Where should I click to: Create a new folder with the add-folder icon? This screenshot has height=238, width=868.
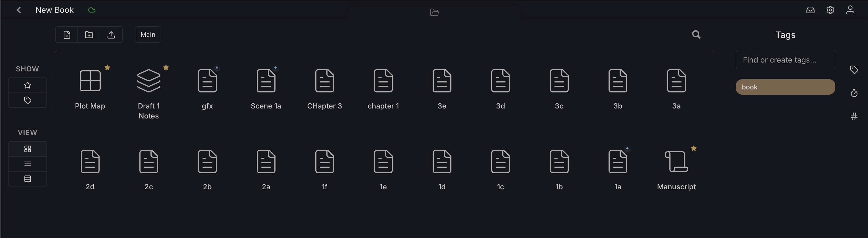click(89, 35)
